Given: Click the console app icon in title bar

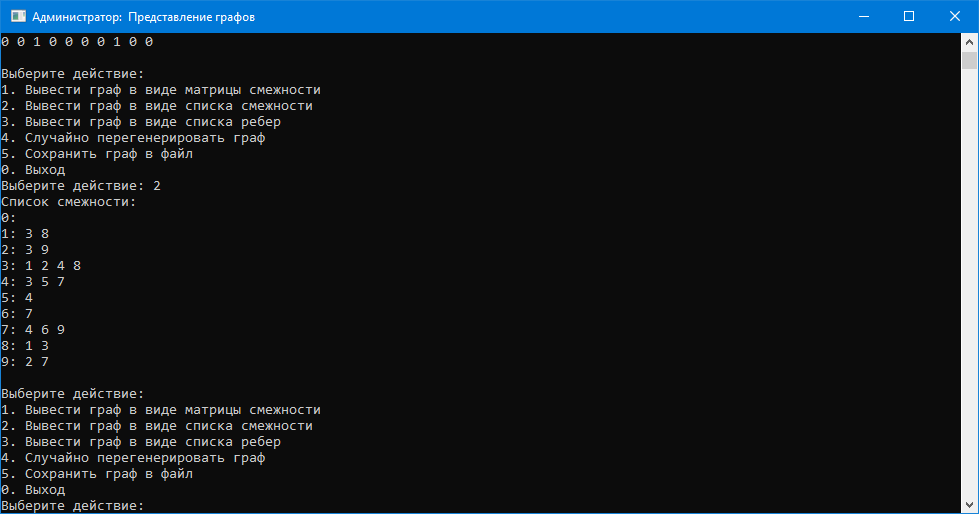Looking at the screenshot, I should (x=18, y=16).
